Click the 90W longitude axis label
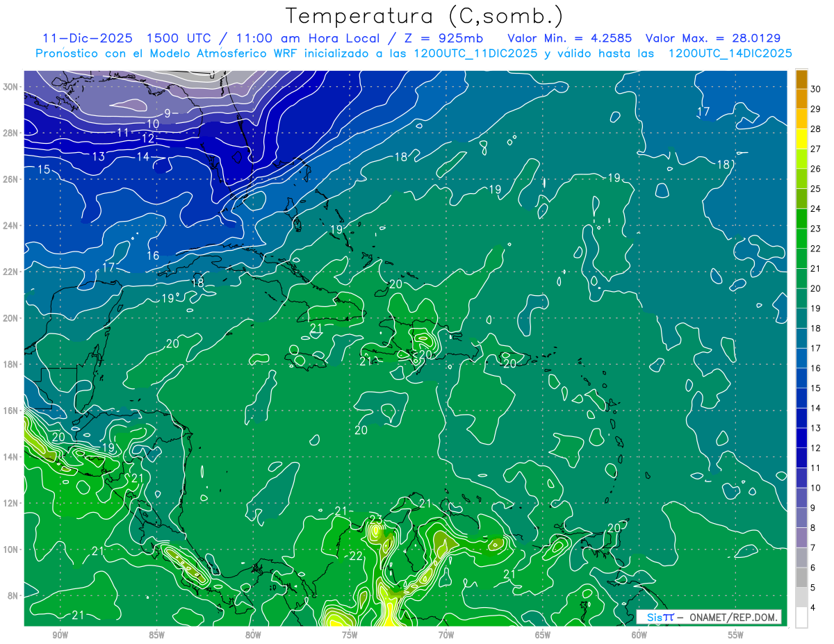Screen dimensions: 834x644 (x=60, y=635)
